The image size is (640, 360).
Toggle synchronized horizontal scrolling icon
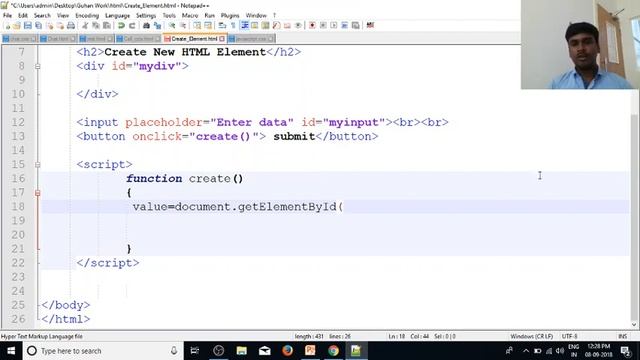click(208, 26)
